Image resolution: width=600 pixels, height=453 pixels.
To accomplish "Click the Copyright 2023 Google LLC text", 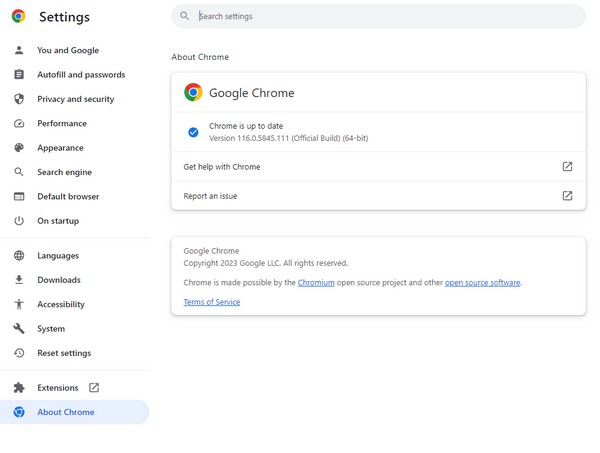I will (266, 263).
